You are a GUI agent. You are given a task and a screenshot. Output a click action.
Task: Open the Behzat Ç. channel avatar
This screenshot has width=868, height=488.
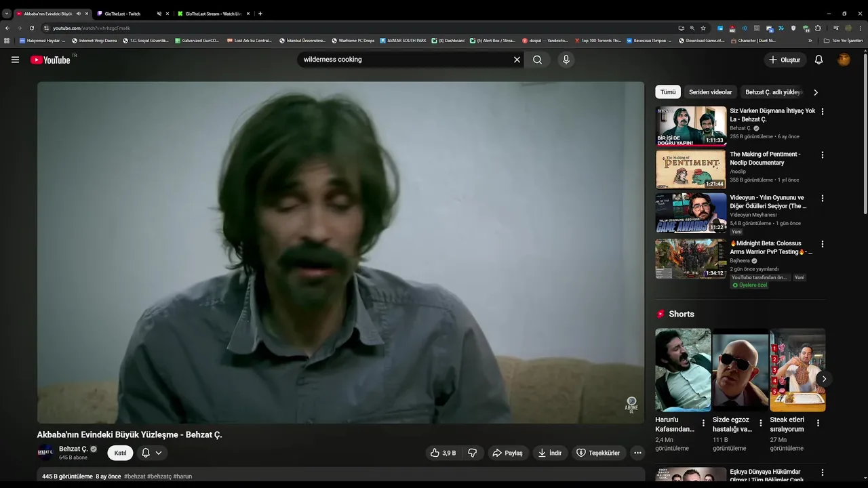[x=45, y=453]
